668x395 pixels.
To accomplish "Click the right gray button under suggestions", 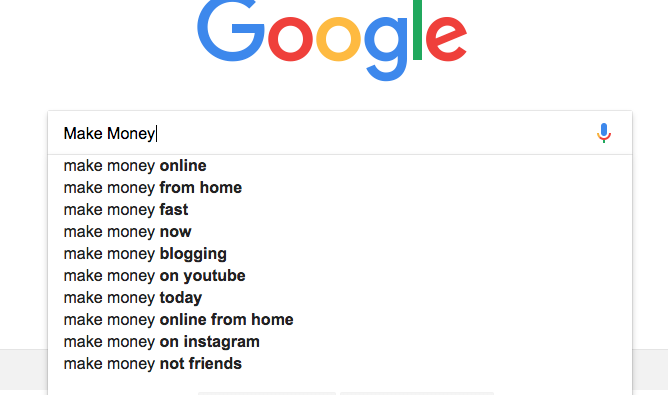I will (x=417, y=393).
